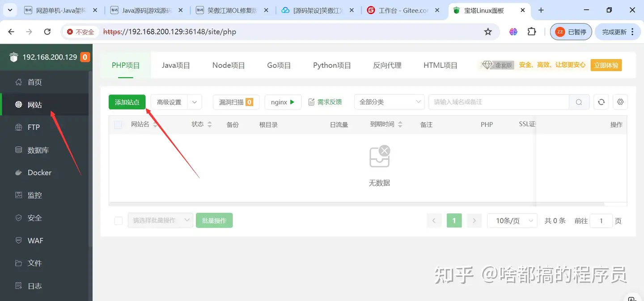This screenshot has width=644, height=301.
Task: Sort by 到期时间 column arrows
Action: pos(400,125)
